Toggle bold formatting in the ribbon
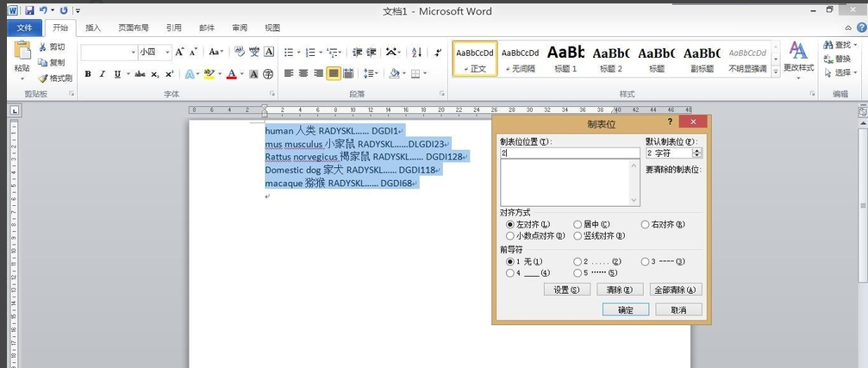868x368 pixels. tap(87, 74)
